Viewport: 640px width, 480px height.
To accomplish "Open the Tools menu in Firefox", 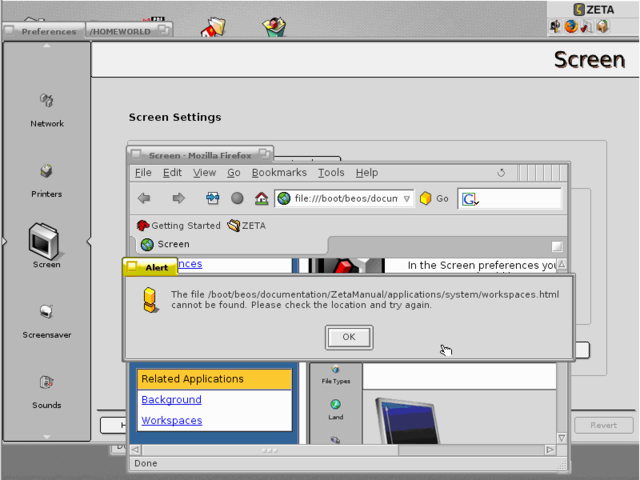I will [331, 173].
